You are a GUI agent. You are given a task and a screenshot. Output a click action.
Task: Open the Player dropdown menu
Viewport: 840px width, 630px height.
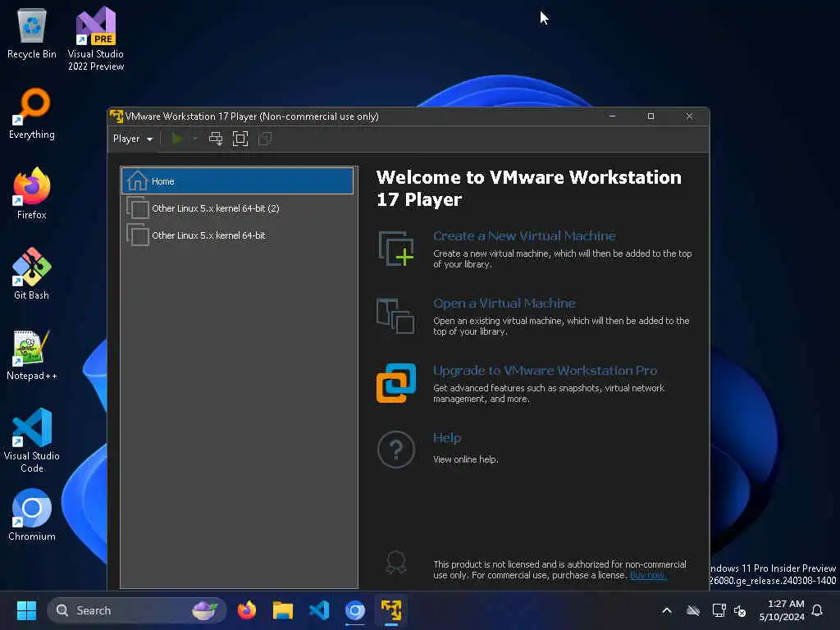click(x=132, y=139)
